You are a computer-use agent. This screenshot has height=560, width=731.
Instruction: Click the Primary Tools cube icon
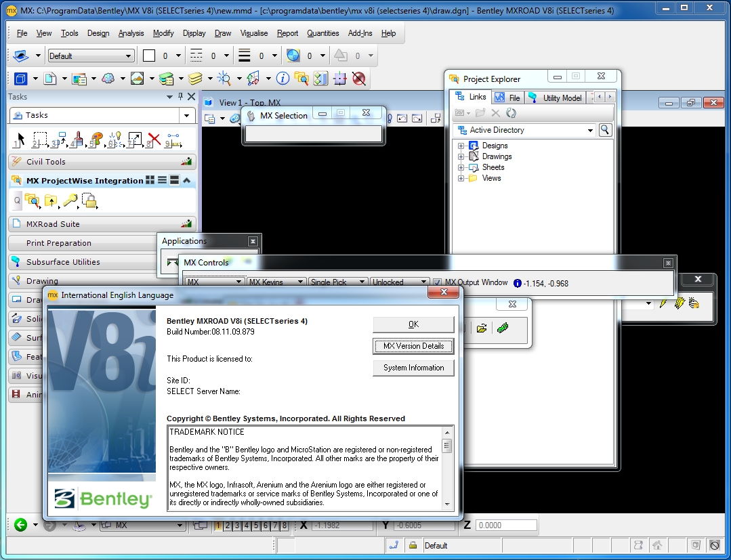(20, 79)
